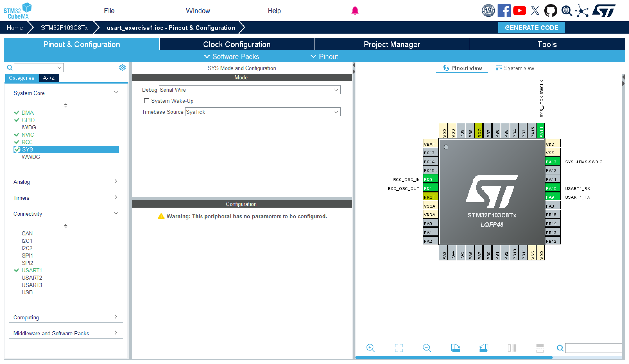This screenshot has height=364, width=629.
Task: Open the Debug dropdown showing Serial Wire
Action: pos(249,90)
